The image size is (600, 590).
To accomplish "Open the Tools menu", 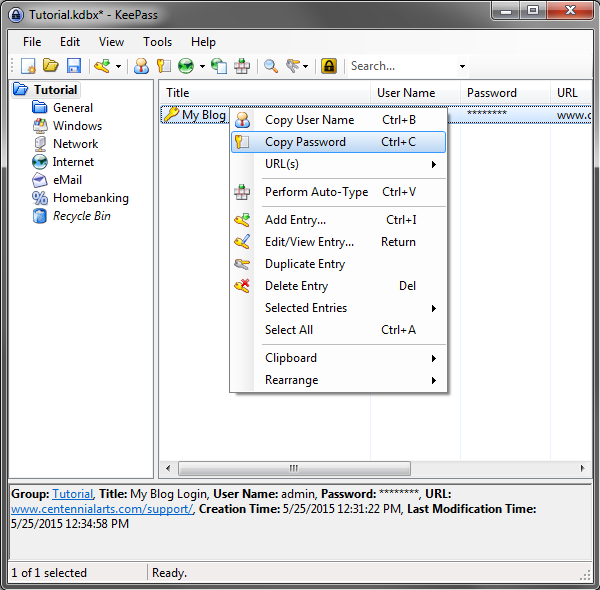I will [157, 42].
